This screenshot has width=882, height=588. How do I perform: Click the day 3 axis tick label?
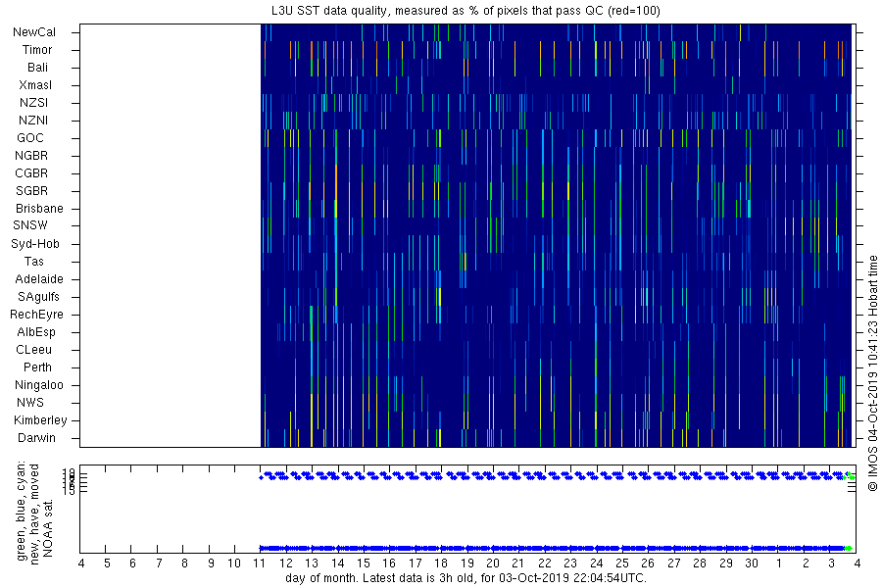pyautogui.click(x=831, y=563)
